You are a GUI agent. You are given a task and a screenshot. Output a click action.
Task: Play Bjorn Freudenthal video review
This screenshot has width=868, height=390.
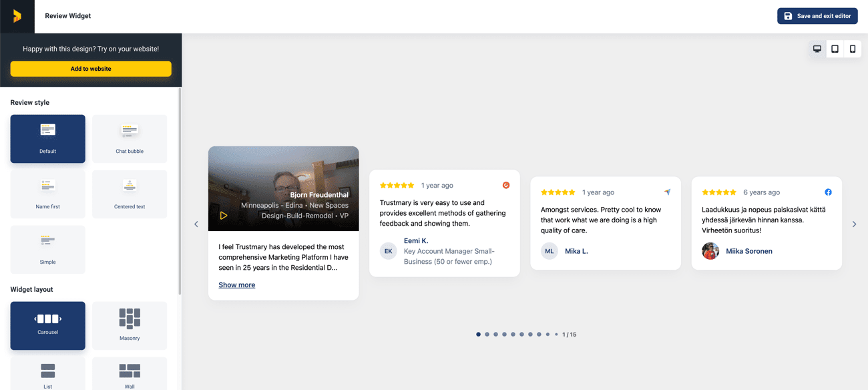tap(224, 216)
